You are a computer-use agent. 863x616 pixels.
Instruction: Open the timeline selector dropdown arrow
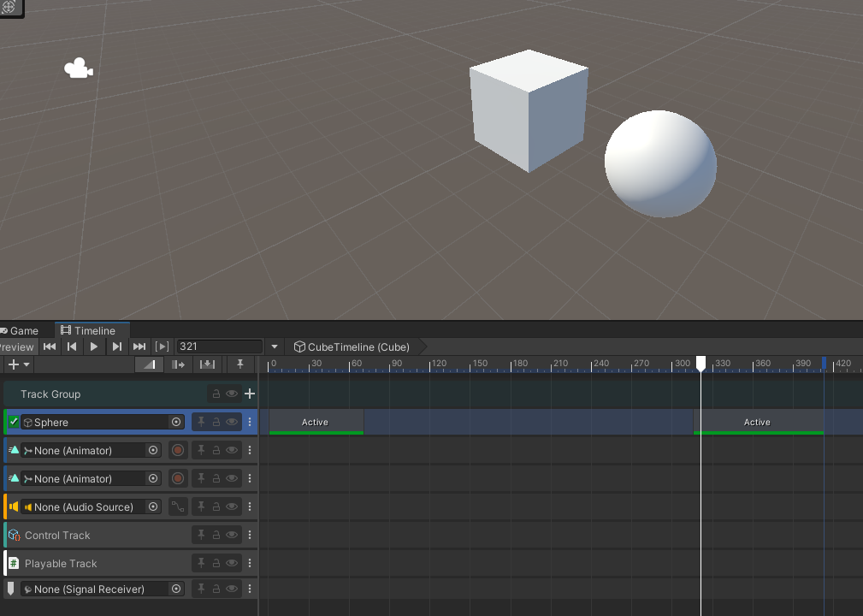(275, 346)
